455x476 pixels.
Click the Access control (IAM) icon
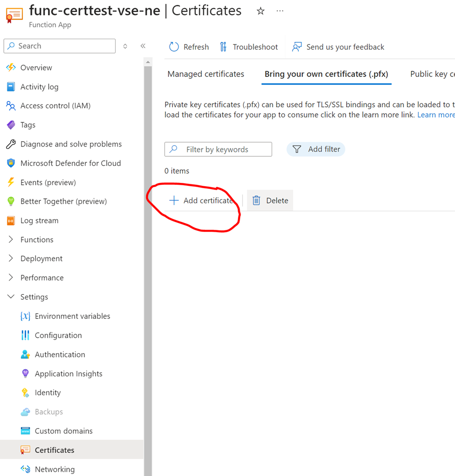[x=11, y=105]
